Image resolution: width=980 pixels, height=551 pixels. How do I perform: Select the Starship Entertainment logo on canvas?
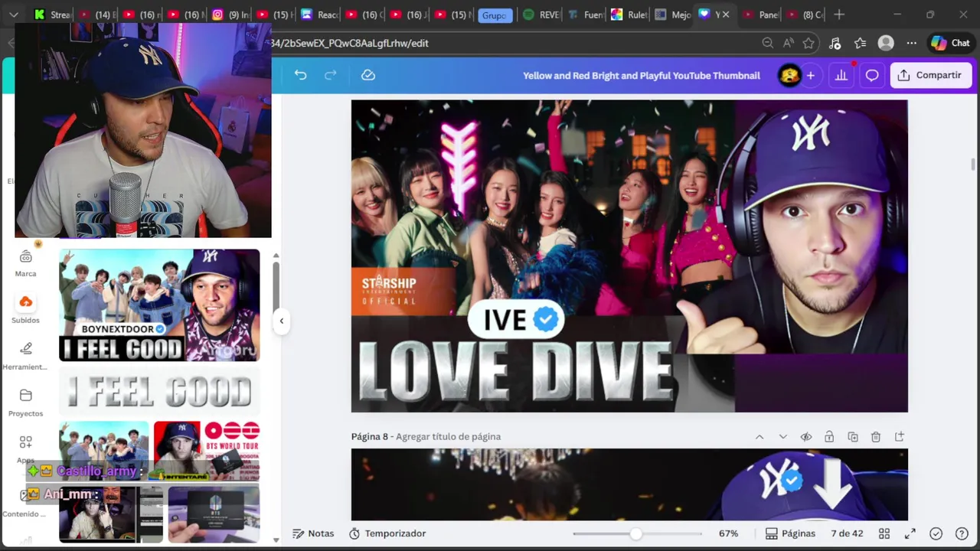coord(389,291)
